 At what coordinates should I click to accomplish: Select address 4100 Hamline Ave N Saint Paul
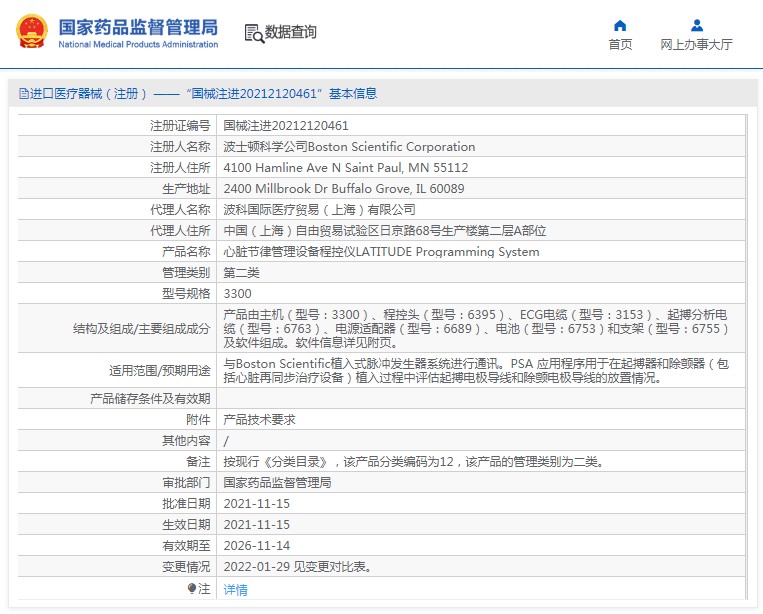[345, 168]
